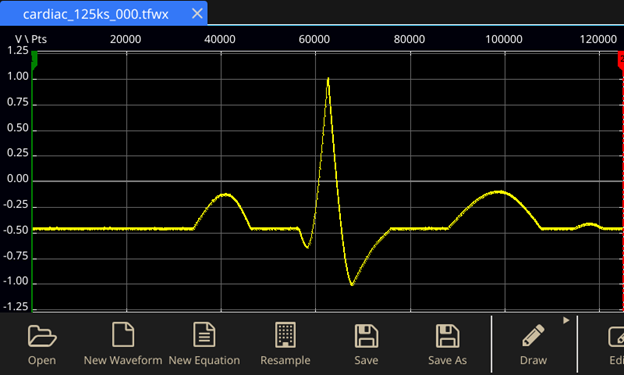Click the 20000 points axis label

[x=125, y=39]
